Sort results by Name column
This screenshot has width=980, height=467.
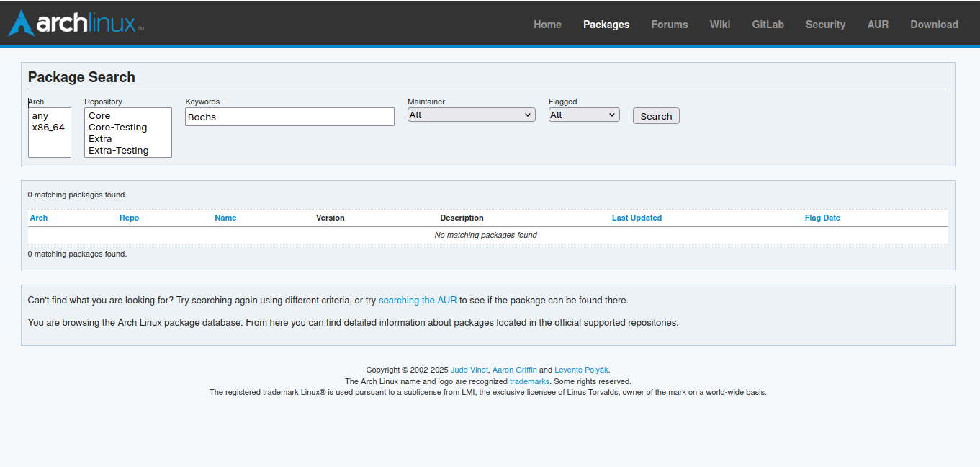click(x=225, y=218)
